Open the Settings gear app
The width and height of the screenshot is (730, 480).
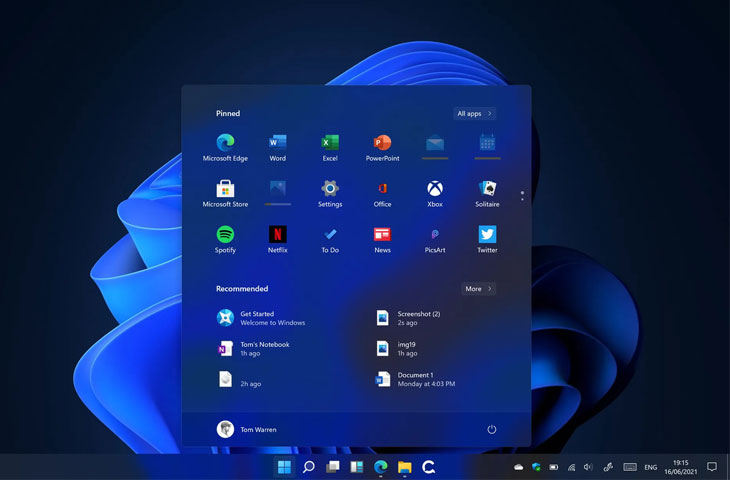coord(330,189)
